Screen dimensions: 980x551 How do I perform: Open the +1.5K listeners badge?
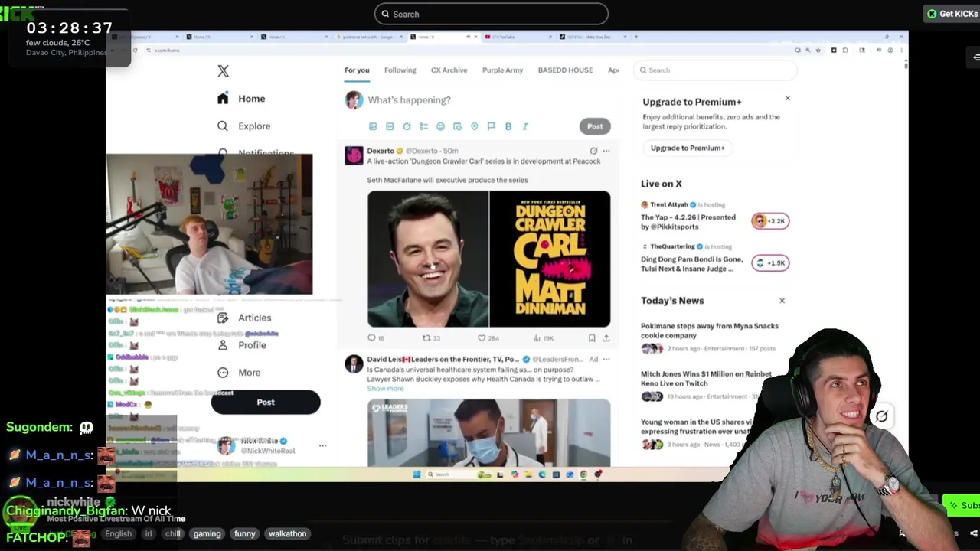[x=770, y=263]
